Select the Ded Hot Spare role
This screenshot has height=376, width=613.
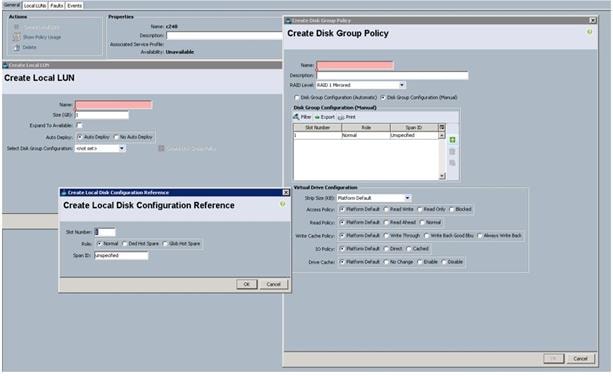[x=125, y=244]
